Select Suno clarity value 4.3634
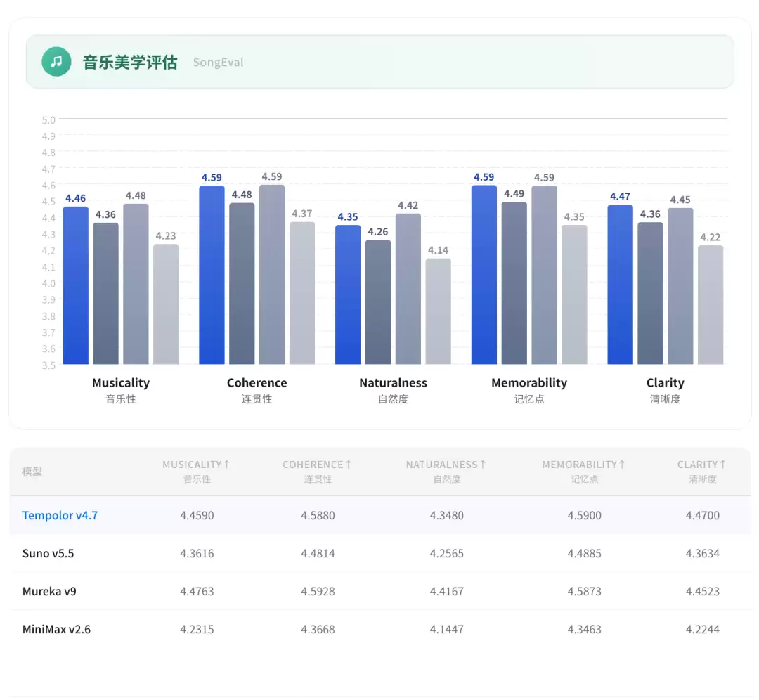Screen dimensions: 759x700 (x=702, y=553)
